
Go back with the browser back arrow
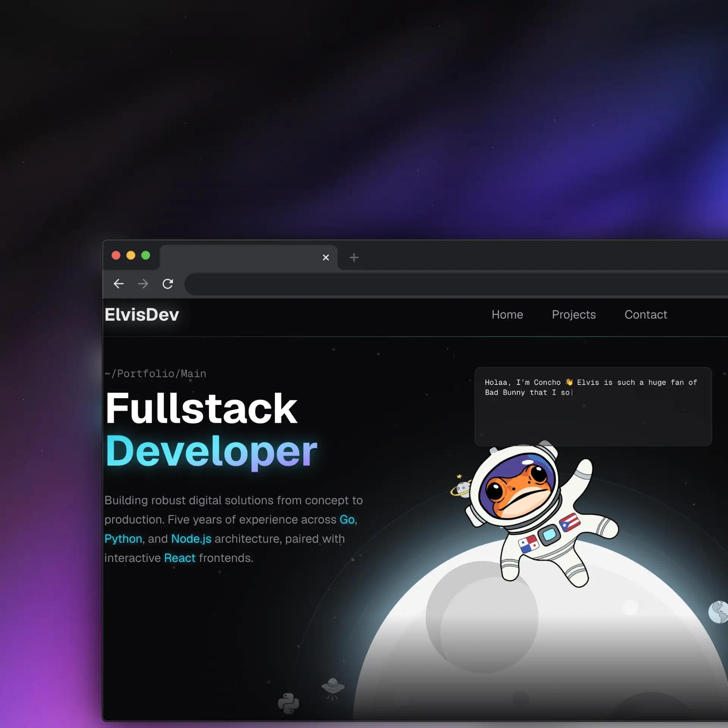tap(119, 284)
